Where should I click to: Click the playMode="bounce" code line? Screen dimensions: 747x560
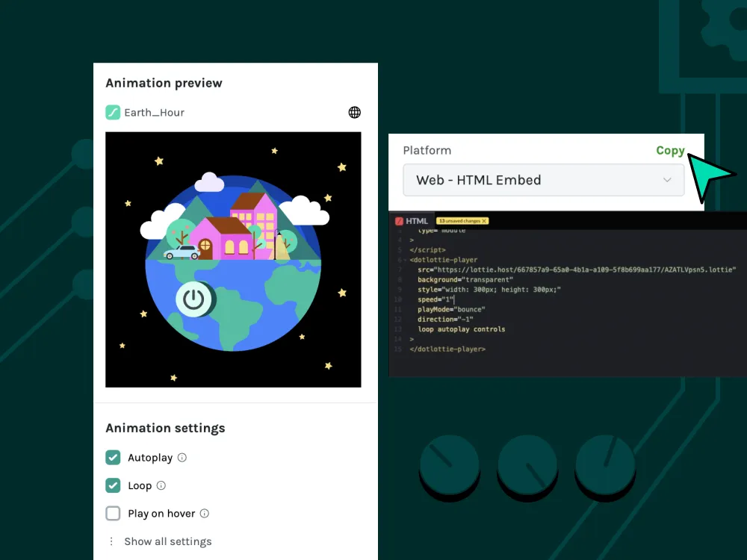451,310
